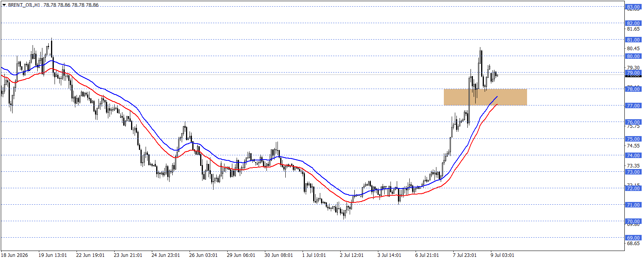Click the 23 Jun 21:01 time label
644x260 pixels.
[x=128, y=255]
